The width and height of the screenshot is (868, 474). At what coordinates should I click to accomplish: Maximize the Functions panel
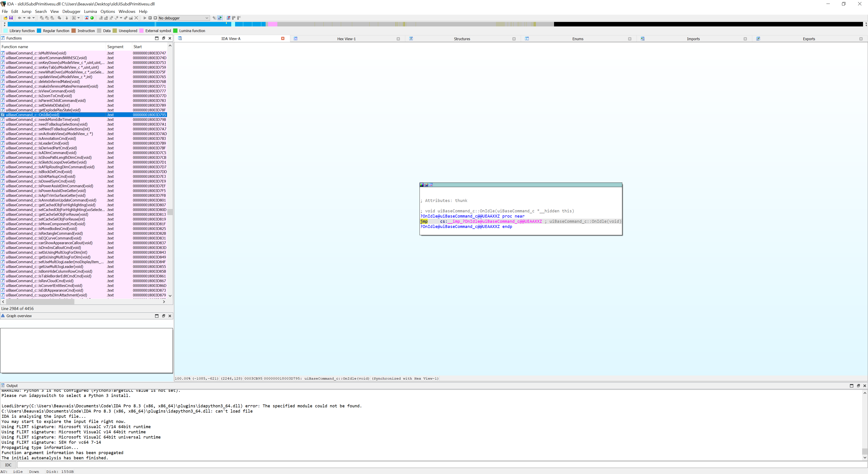coord(157,38)
